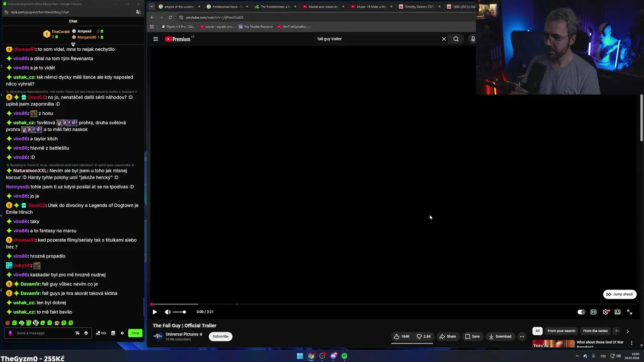Dislike the video showing 2.6K
644x362 pixels.
[x=424, y=336]
